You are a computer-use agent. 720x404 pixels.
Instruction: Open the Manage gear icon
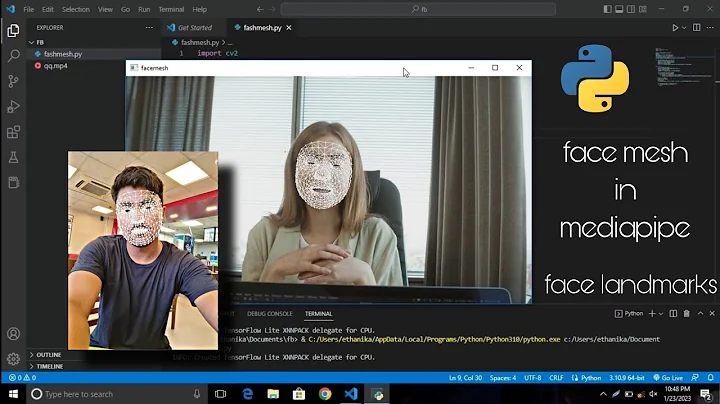(13, 359)
